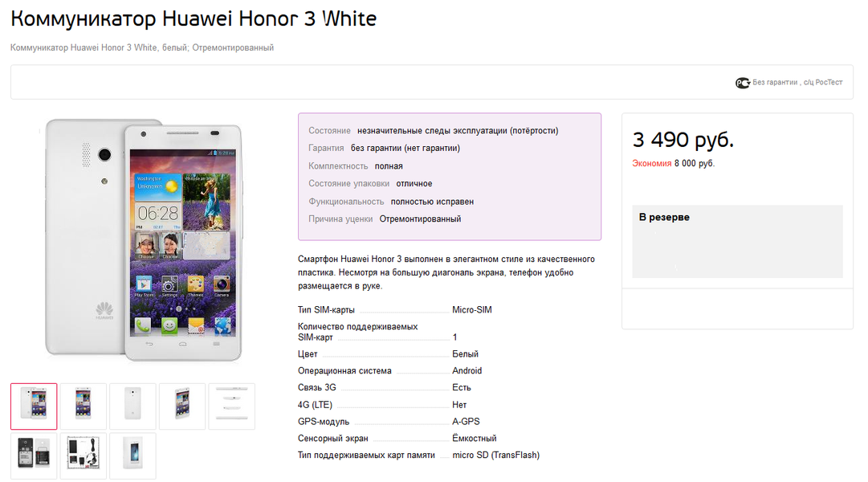The width and height of the screenshot is (868, 482).
Task: Click the «Состояние» condition description
Action: click(x=457, y=130)
